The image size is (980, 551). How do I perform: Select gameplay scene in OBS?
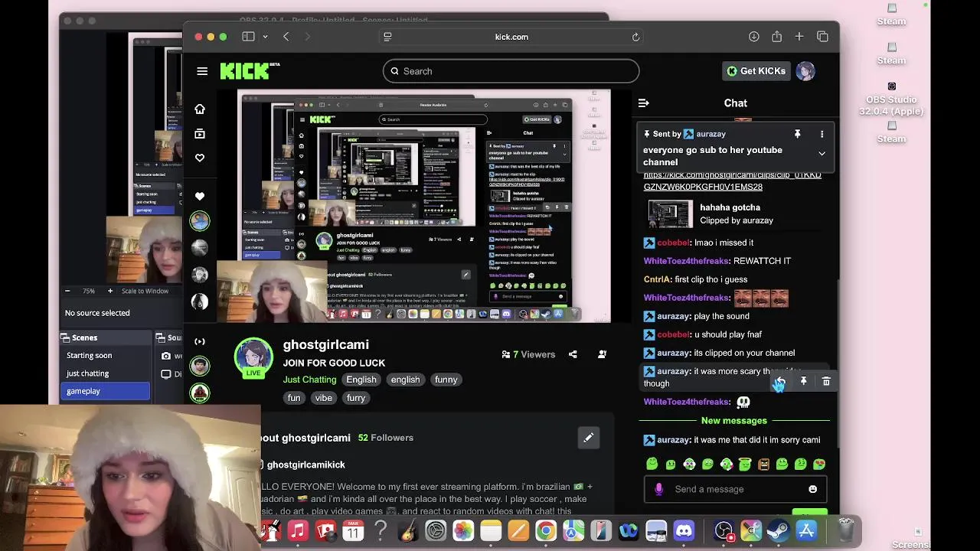105,391
